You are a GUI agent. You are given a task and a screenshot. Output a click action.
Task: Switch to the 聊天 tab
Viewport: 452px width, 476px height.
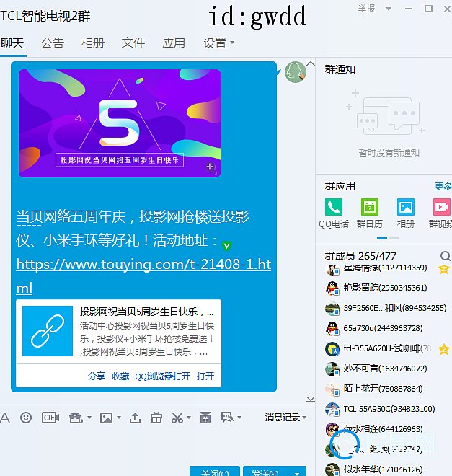(x=12, y=43)
